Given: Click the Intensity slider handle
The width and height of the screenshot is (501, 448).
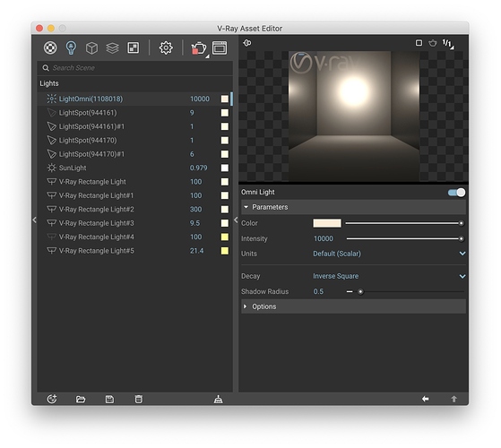Looking at the screenshot, I should coord(461,238).
